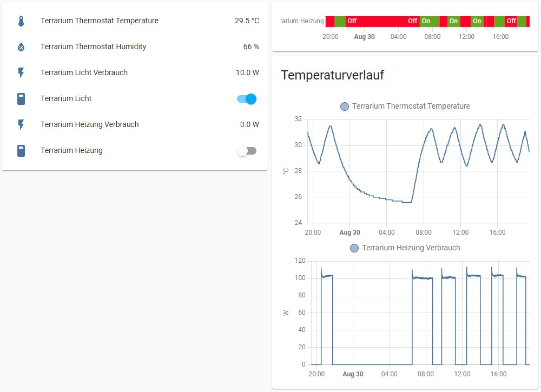
Task: Click the Temperaturverlauf card heading
Action: click(332, 75)
